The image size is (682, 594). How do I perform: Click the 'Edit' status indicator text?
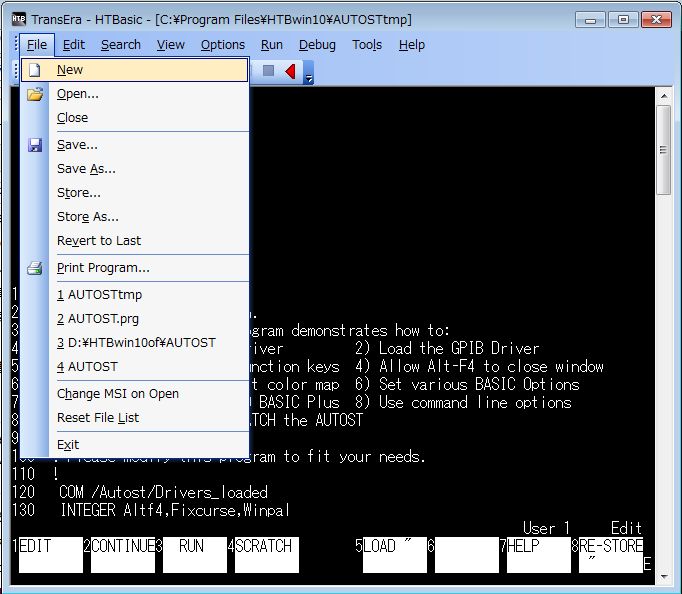626,528
